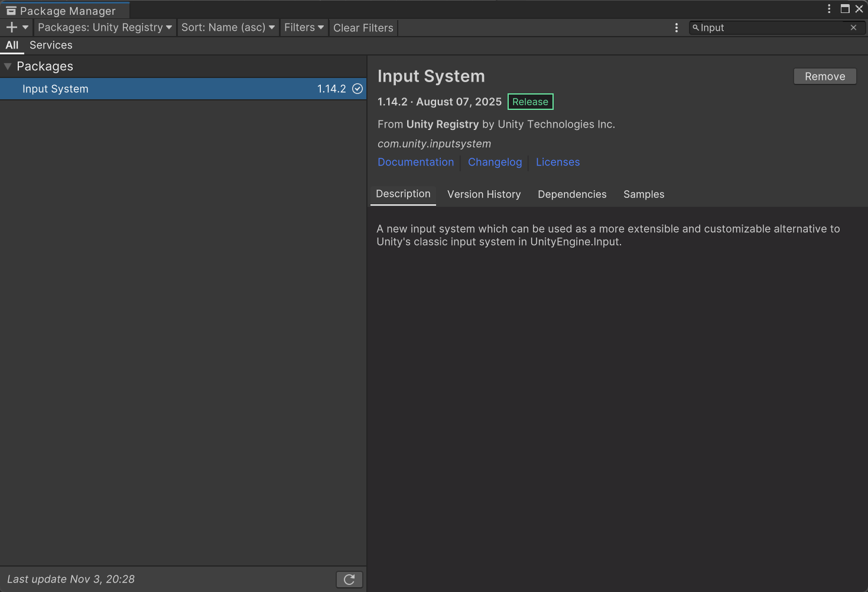The width and height of the screenshot is (868, 592).
Task: Collapse the Packages group
Action: (x=8, y=66)
